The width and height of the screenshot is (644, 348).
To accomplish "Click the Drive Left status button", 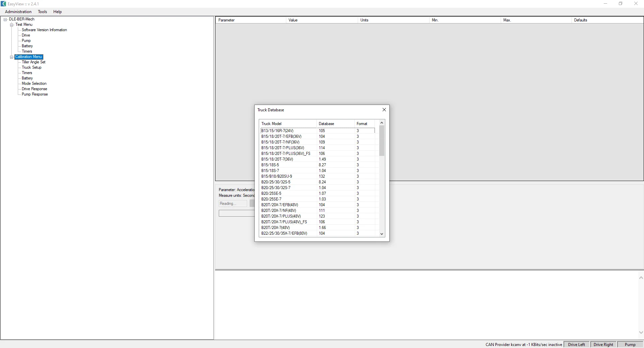I will tap(577, 344).
